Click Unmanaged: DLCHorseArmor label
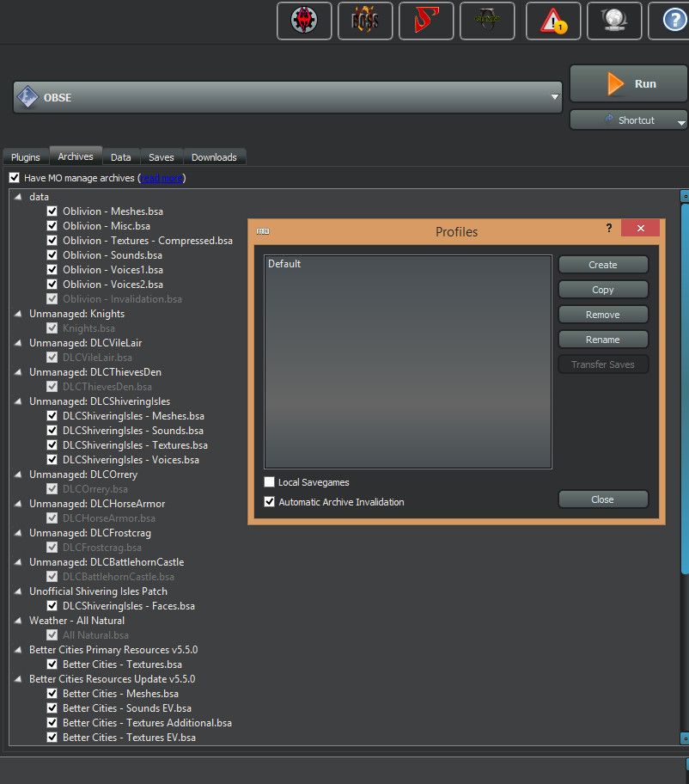The height and width of the screenshot is (784, 689). 97,504
